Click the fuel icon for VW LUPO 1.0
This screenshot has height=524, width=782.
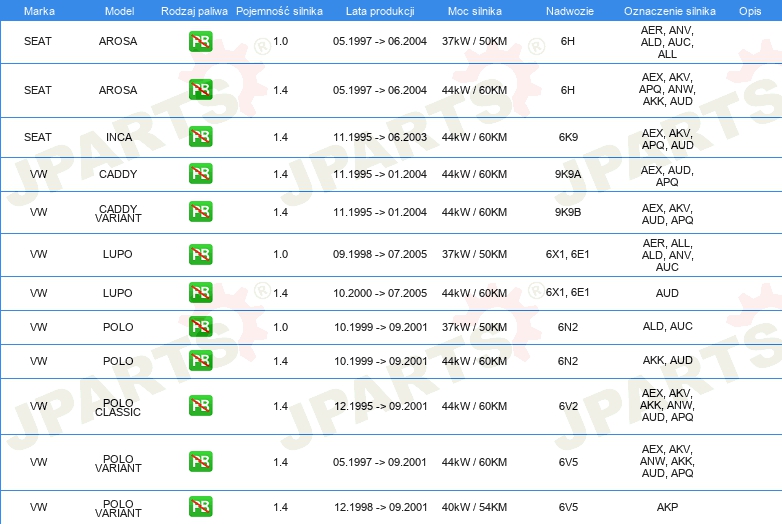tap(200, 254)
